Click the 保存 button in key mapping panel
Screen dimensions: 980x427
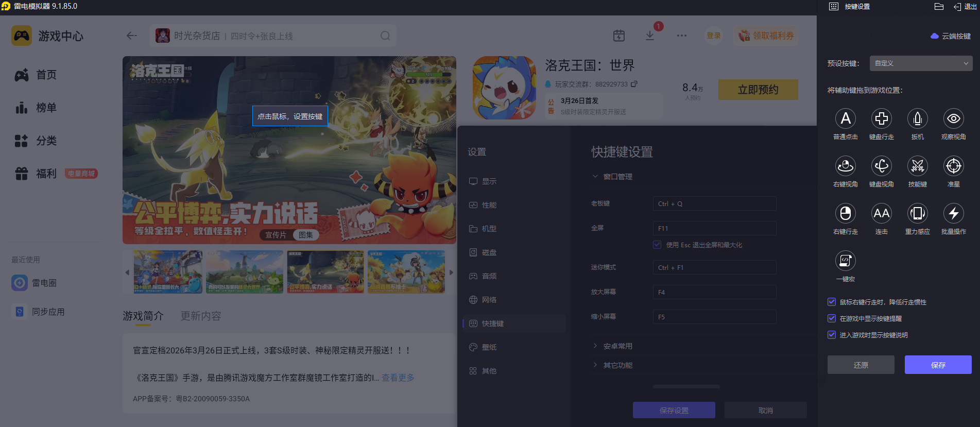[x=938, y=365]
